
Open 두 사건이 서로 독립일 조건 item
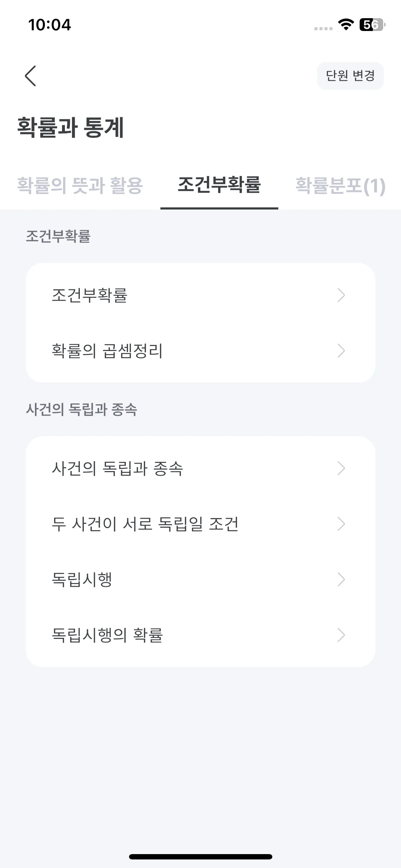click(200, 524)
